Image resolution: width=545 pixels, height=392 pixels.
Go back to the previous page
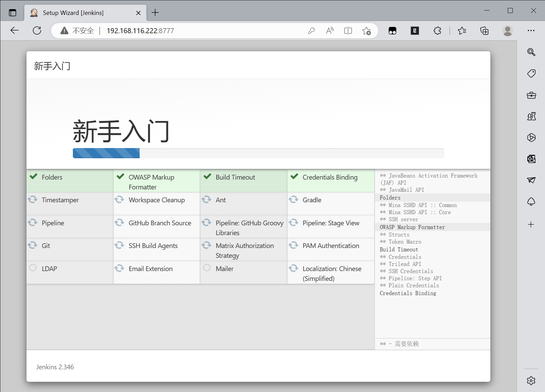(x=15, y=30)
